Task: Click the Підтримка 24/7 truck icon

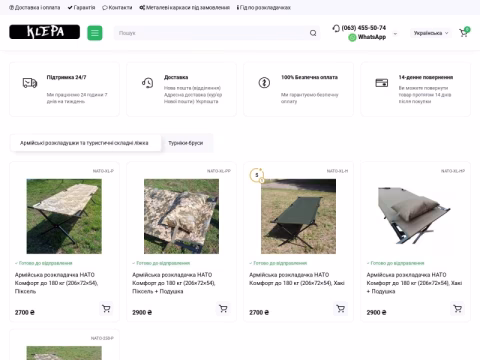Action: coord(30,83)
